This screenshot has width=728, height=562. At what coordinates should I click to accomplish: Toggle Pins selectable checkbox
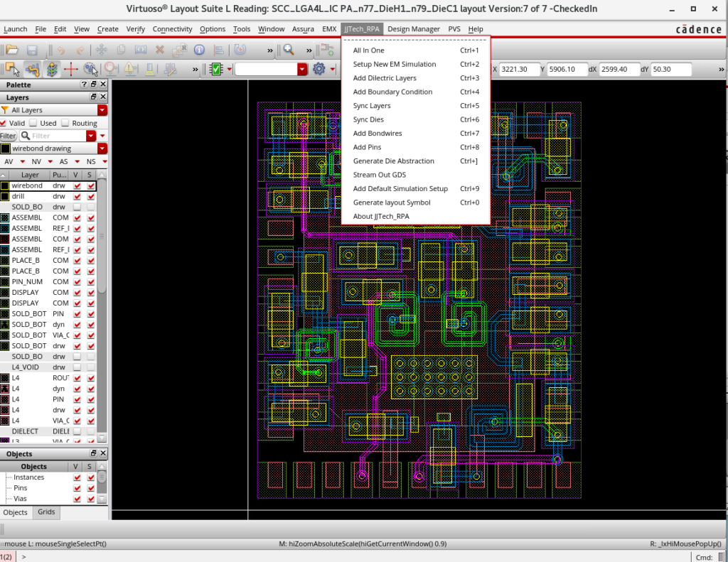point(91,487)
